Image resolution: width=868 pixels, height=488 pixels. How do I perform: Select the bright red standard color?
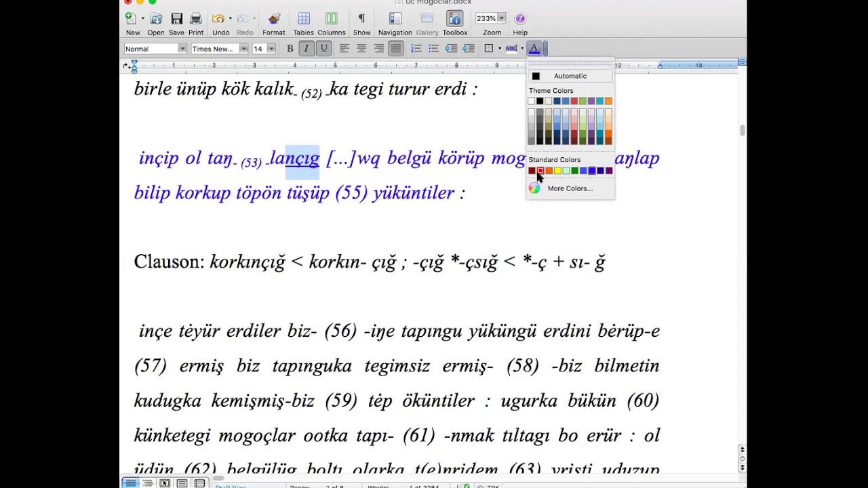coord(540,171)
